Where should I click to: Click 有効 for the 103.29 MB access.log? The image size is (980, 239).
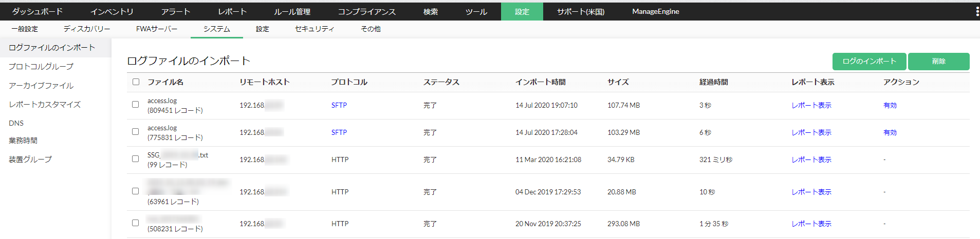pyautogui.click(x=890, y=132)
